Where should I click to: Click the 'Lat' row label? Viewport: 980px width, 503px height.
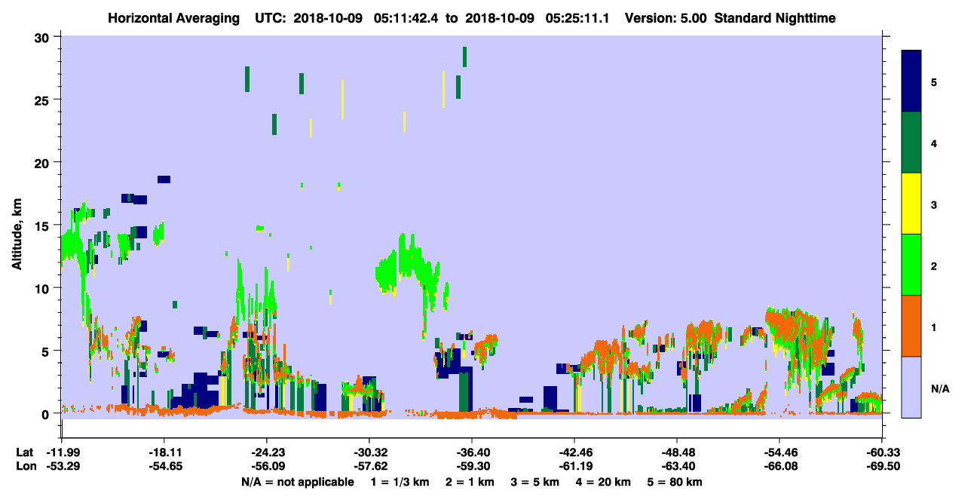coord(24,452)
